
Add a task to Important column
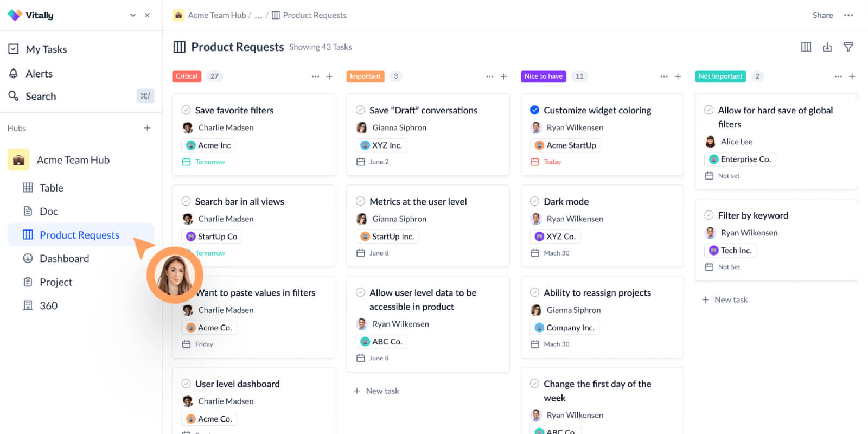[x=503, y=76]
